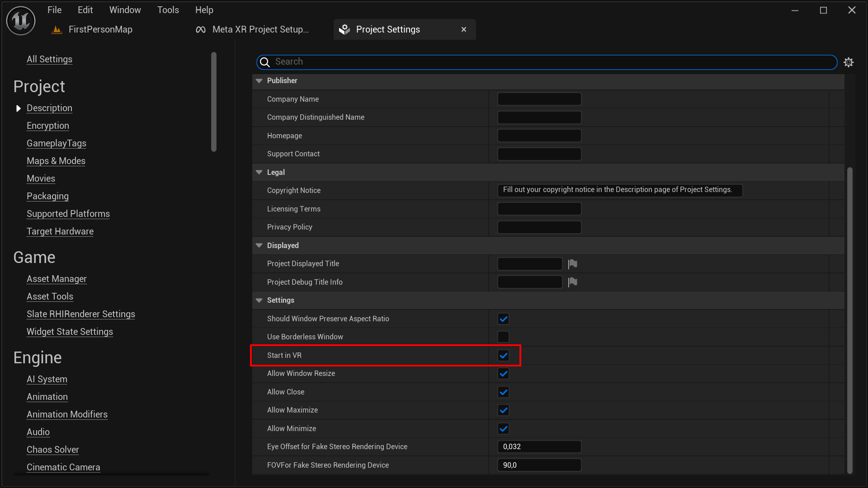
Task: Click the Meta icon on the Meta XR tab
Action: (x=200, y=29)
